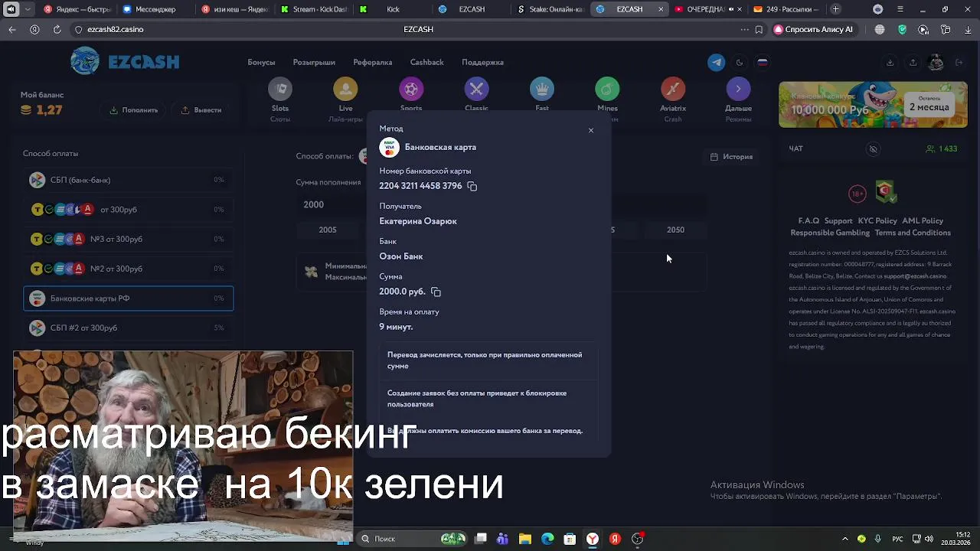Open the Terms and Conditions link

click(913, 233)
